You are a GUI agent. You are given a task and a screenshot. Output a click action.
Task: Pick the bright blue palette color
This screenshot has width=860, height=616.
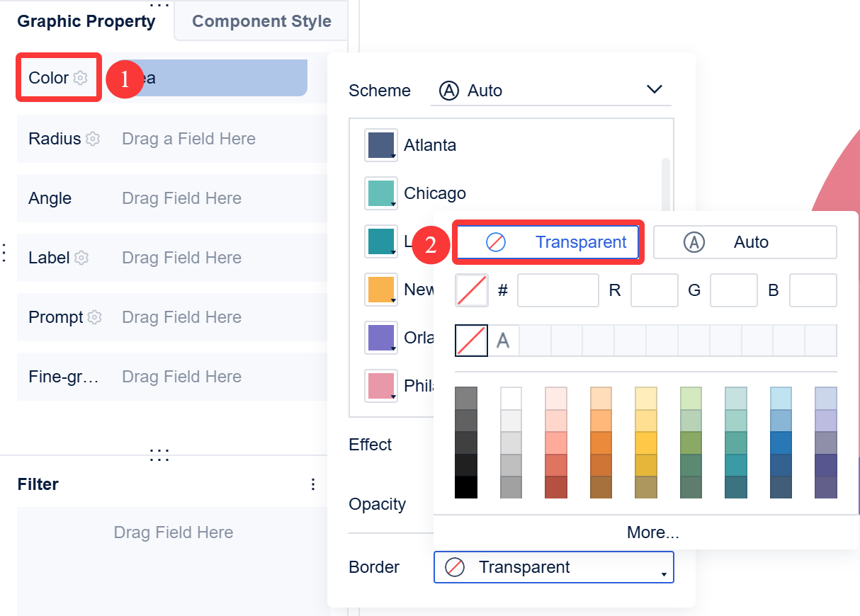coord(781,443)
